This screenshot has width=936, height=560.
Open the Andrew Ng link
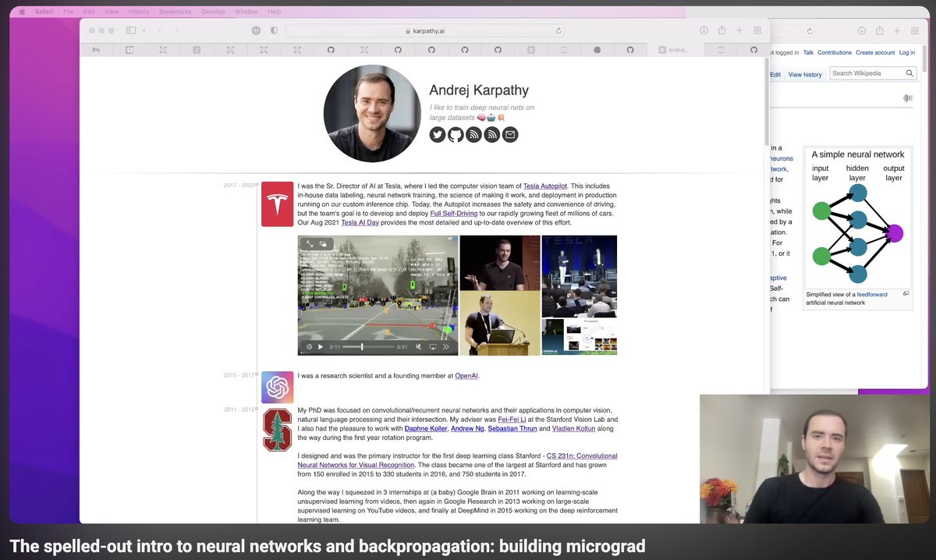tap(468, 429)
